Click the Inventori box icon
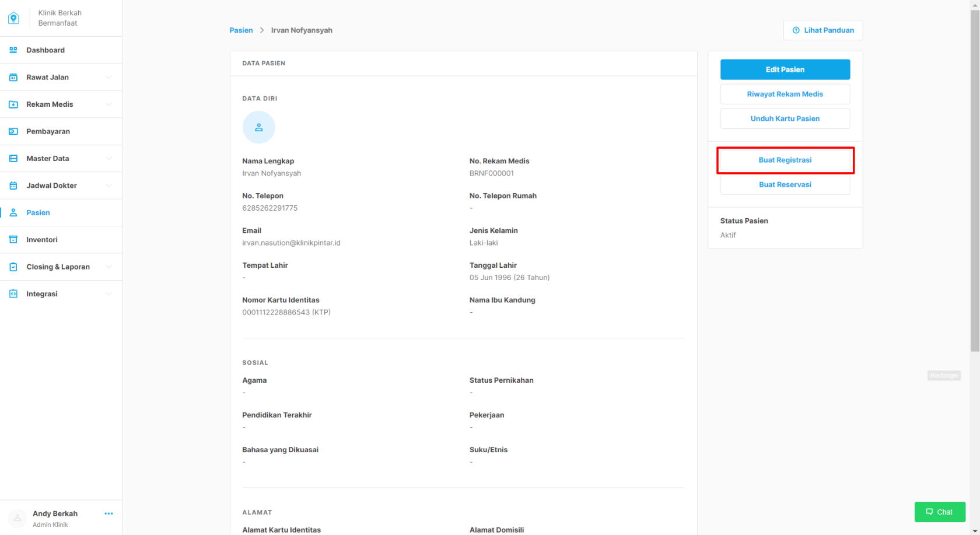Viewport: 980px width, 535px height. 13,240
